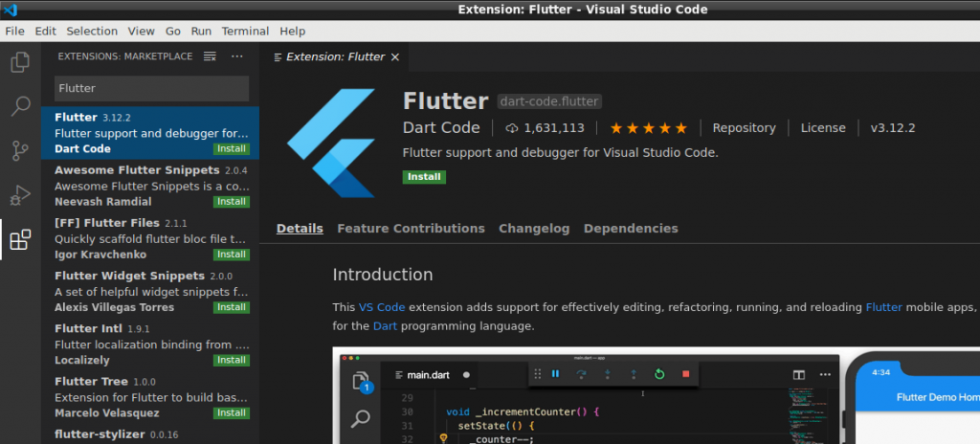This screenshot has height=444, width=980.
Task: Open Run and Debug view
Action: tap(20, 195)
